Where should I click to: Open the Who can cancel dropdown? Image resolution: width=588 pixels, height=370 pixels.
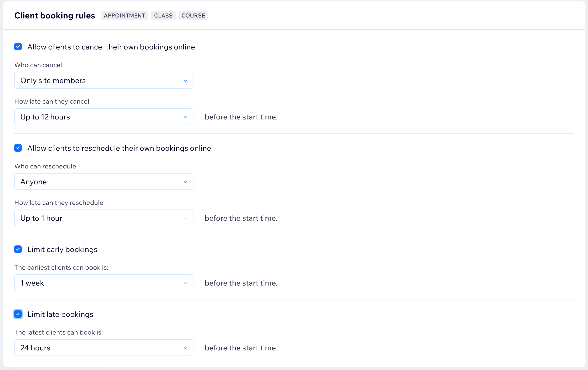tap(104, 80)
